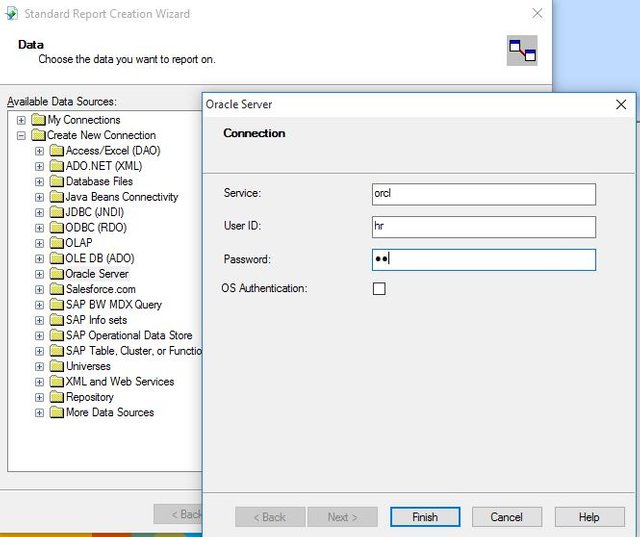Select XML and Web Services entry
The image size is (640, 537).
120,382
